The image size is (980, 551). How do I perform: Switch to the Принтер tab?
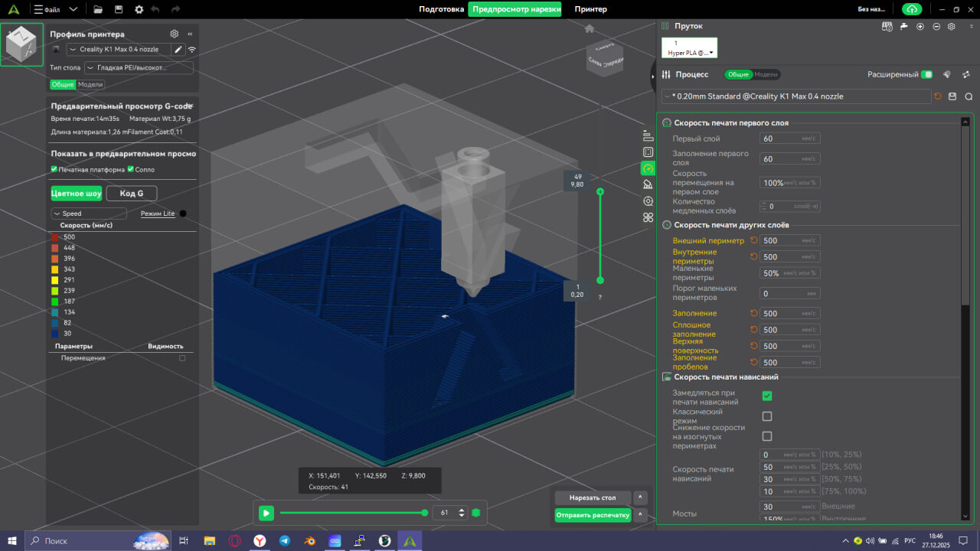[590, 9]
